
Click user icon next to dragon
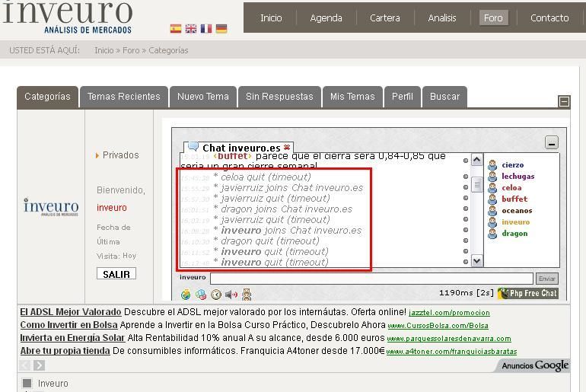click(492, 233)
